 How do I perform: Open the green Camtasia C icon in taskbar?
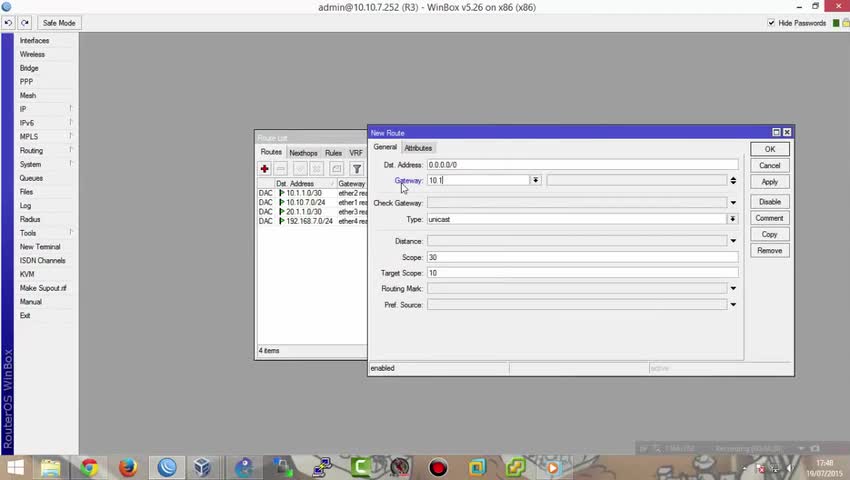click(x=360, y=467)
